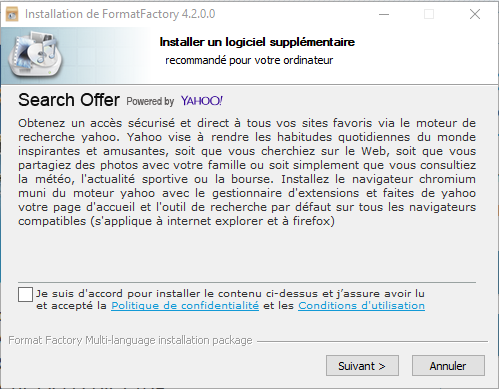
Task: Click the greyed-out maximize button
Action: click(x=429, y=14)
